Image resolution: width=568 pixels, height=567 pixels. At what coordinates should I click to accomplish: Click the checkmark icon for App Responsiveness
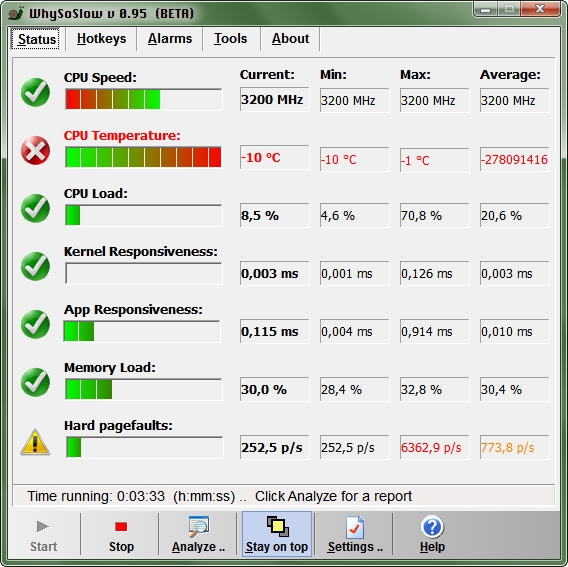[x=35, y=324]
